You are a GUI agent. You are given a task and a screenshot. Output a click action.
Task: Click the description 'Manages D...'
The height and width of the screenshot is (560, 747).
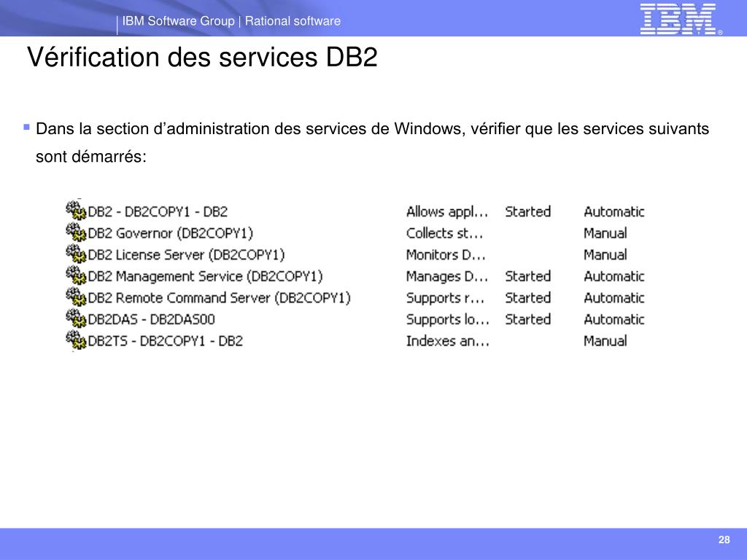pos(447,276)
